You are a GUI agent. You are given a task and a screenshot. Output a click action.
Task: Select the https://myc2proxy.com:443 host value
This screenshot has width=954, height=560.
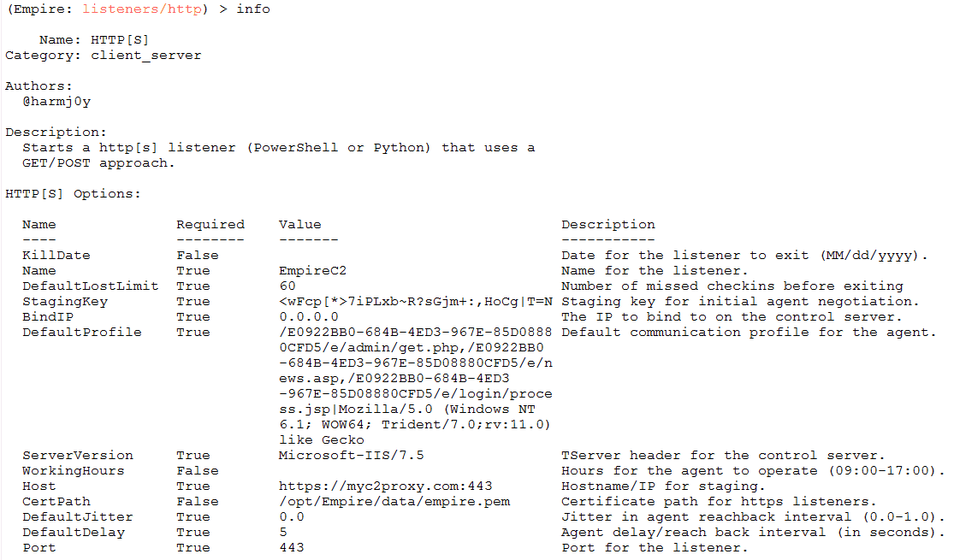tap(385, 486)
